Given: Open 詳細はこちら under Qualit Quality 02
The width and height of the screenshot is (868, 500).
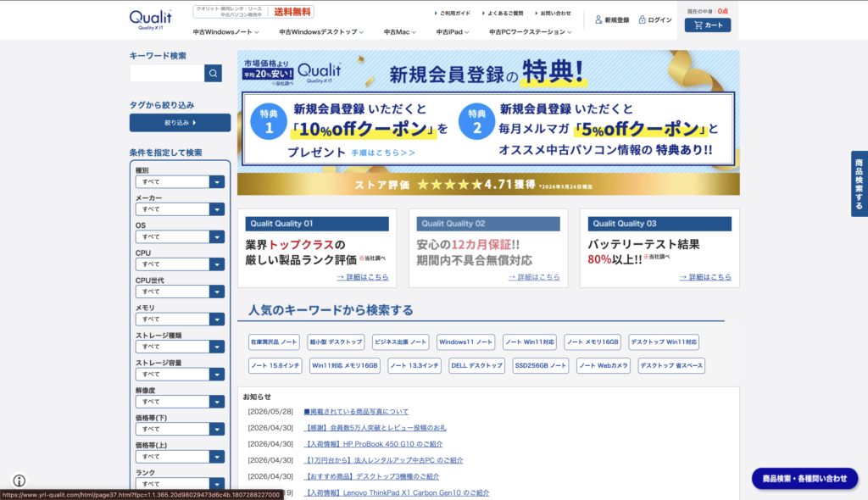Looking at the screenshot, I should click(x=534, y=277).
